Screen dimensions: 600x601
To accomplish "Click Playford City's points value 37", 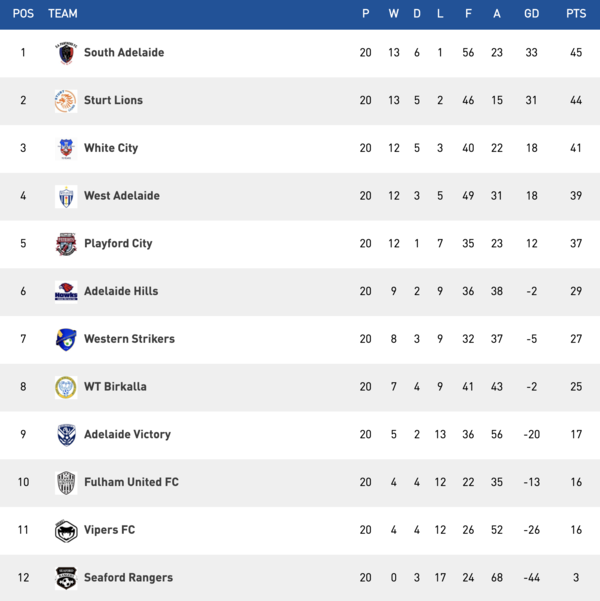I will [x=575, y=244].
